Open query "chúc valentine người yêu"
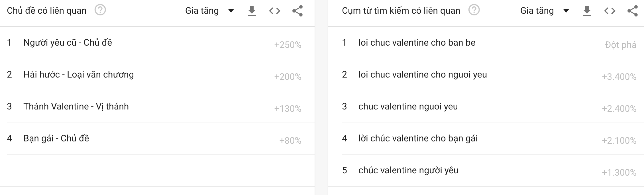 point(408,170)
